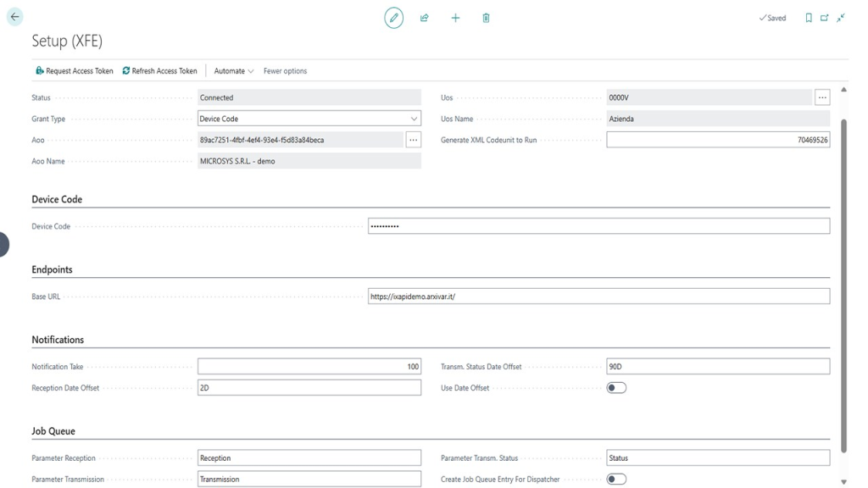This screenshot has width=868, height=488.
Task: Open page in new window icon
Action: coord(824,18)
